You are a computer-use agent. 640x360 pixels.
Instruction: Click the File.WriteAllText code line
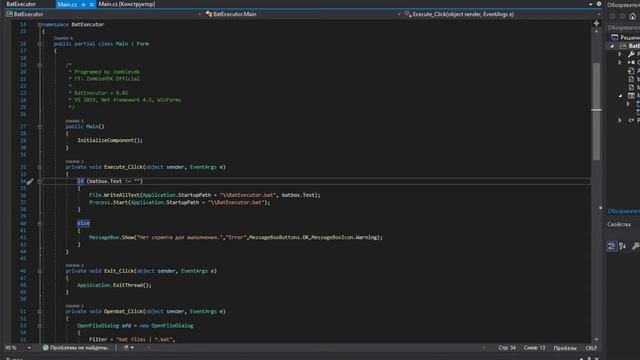click(205, 195)
